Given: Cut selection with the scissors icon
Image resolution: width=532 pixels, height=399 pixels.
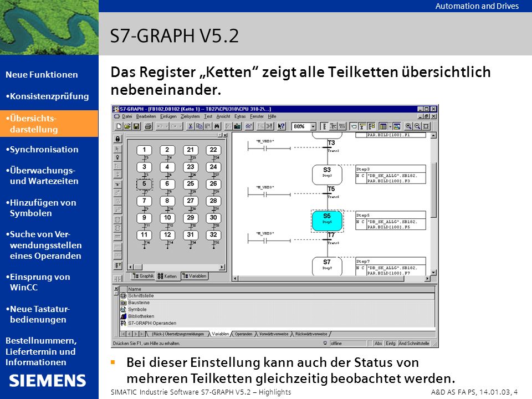Looking at the screenshot, I should point(191,126).
